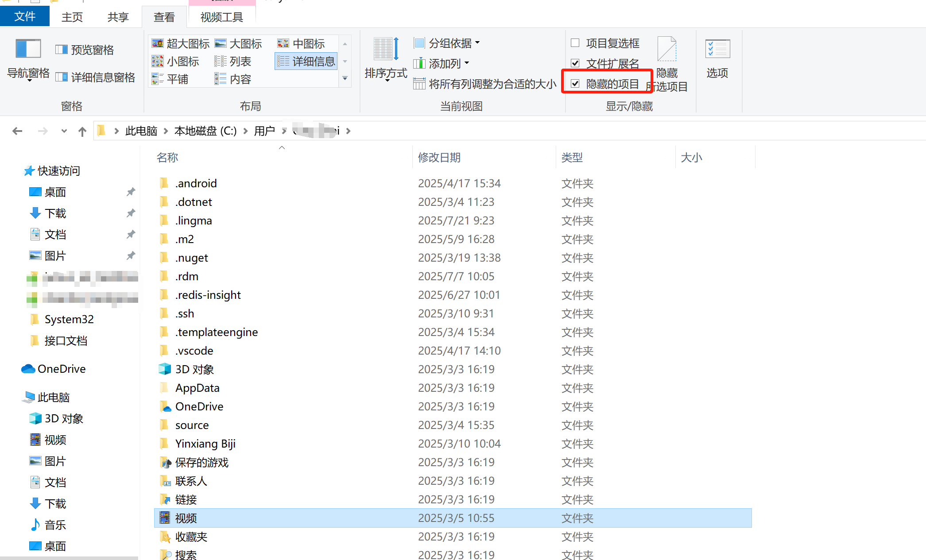926x560 pixels.
Task: Go up one folder level arrow
Action: tap(82, 131)
